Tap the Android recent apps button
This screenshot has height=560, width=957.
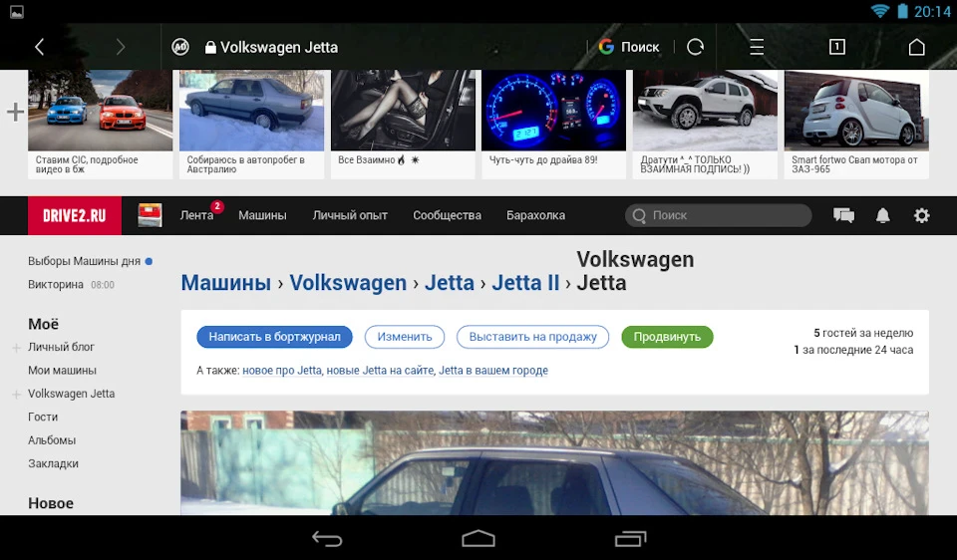pos(630,539)
